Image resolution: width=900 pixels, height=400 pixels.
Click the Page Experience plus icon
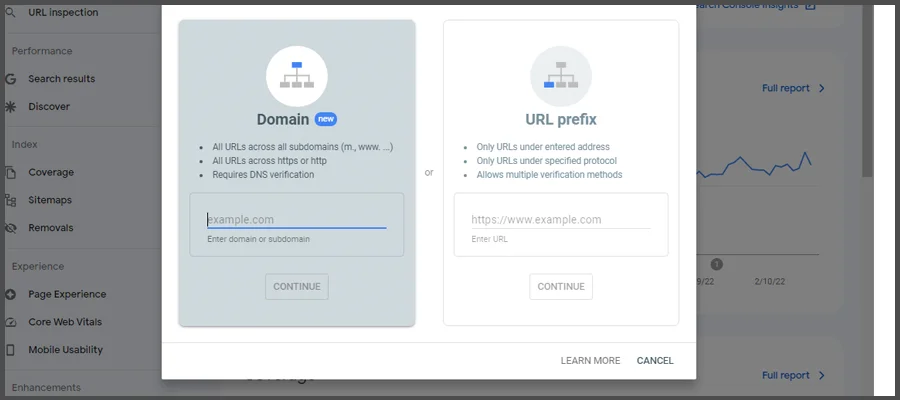[x=11, y=294]
